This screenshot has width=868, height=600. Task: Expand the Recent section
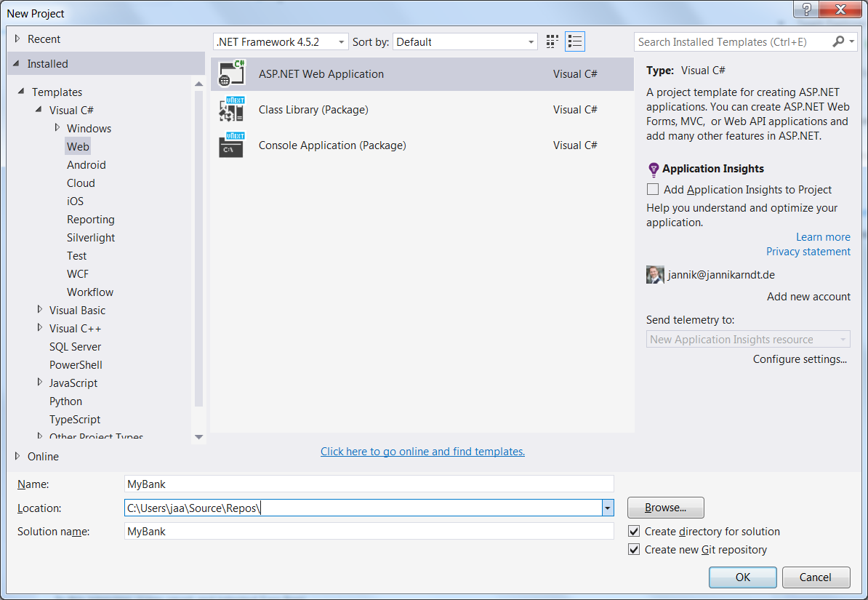(17, 39)
